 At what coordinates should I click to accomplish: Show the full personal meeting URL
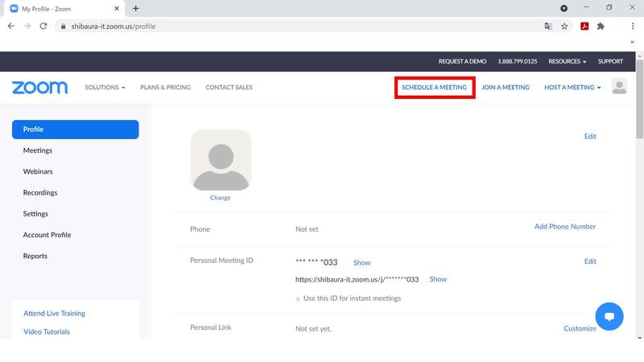(438, 279)
